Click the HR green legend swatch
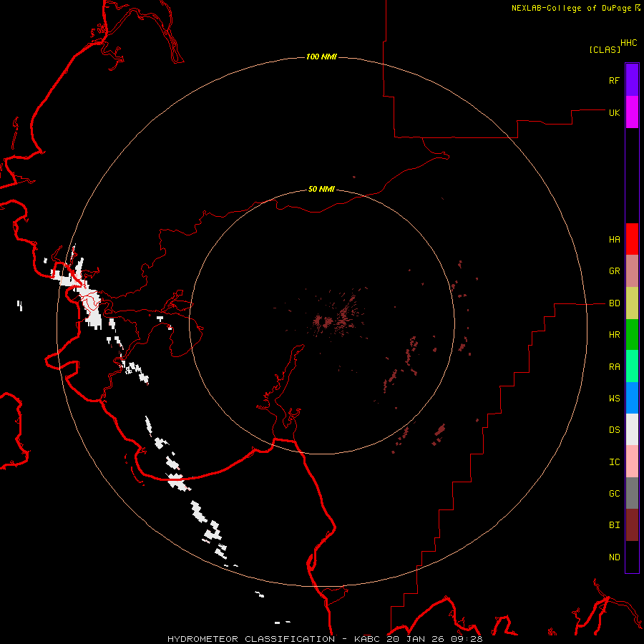This screenshot has width=644, height=644. 632,335
